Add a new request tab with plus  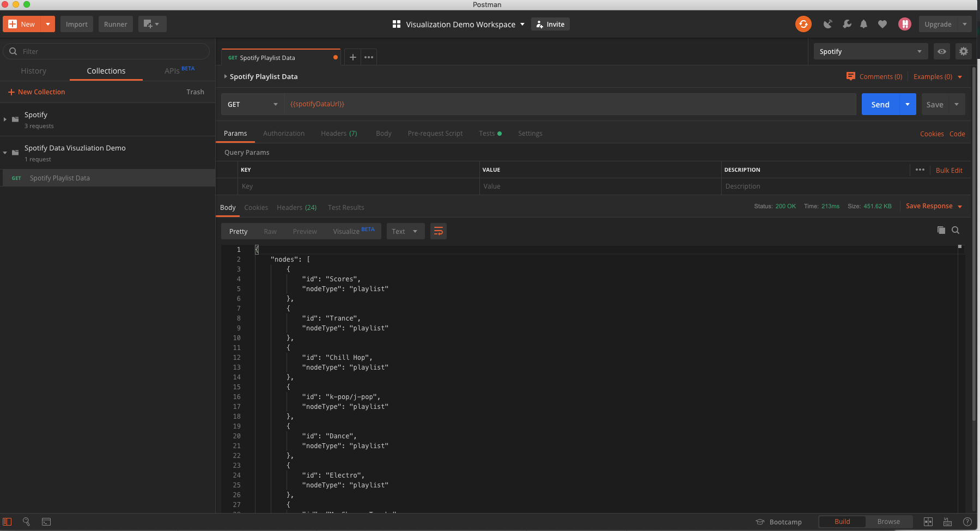(353, 57)
